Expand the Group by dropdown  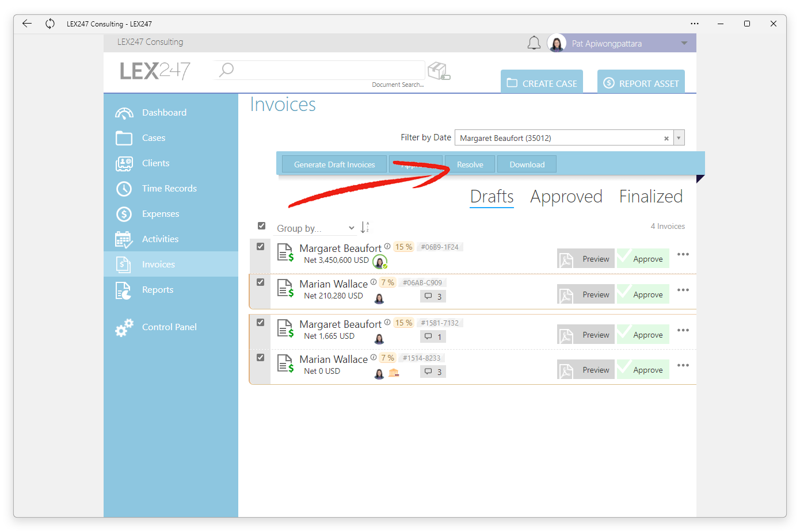(315, 228)
